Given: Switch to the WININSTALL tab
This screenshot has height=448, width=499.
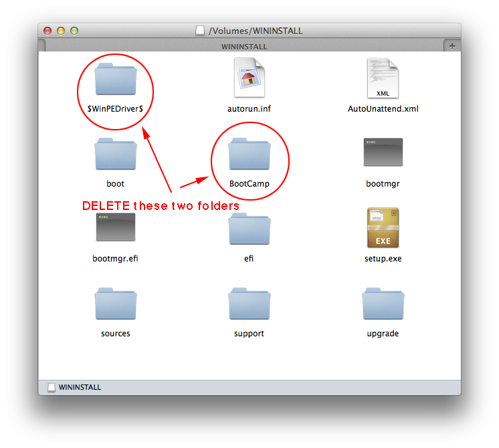Looking at the screenshot, I should pos(244,46).
